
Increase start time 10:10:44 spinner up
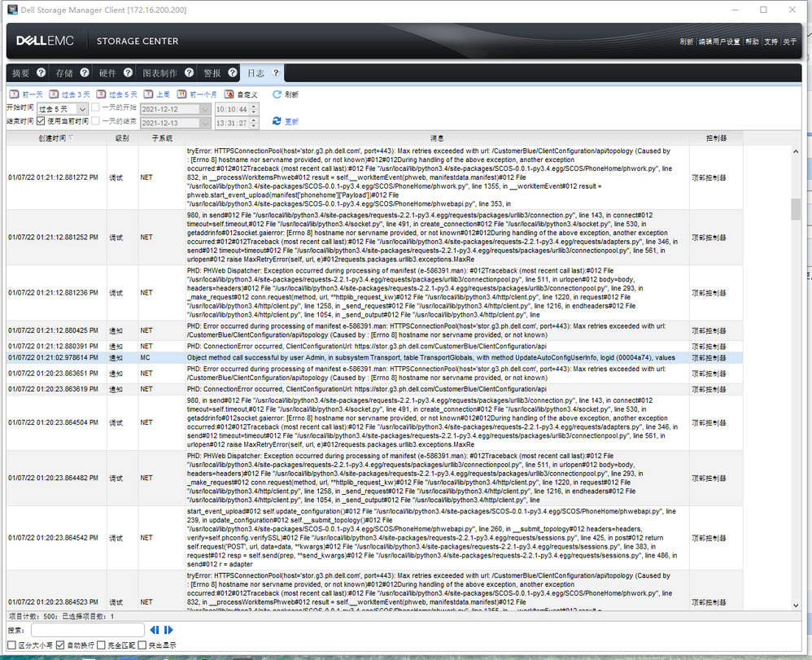coord(253,106)
